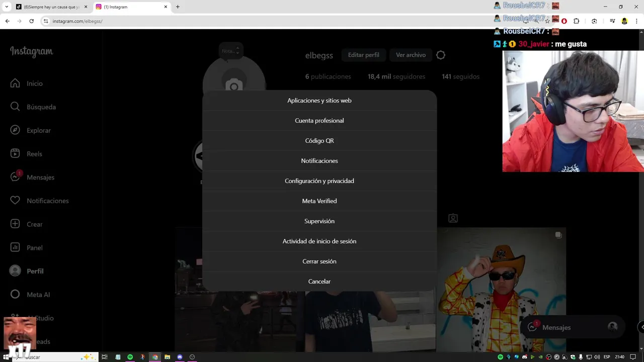Open the Meta AI circle icon

point(15,294)
